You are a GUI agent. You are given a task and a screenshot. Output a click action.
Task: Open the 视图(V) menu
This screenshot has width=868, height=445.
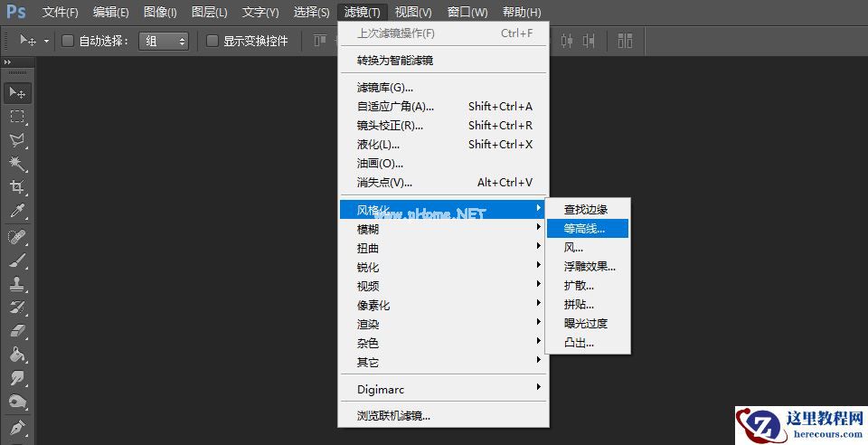click(x=413, y=12)
